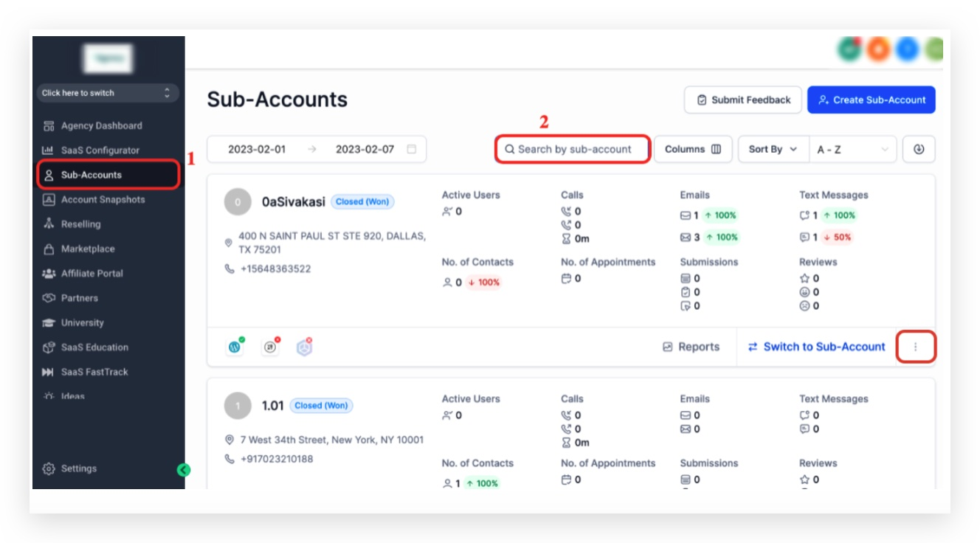Screen dimensions: 980x543
Task: Click the Agency Dashboard icon
Action: click(x=49, y=125)
